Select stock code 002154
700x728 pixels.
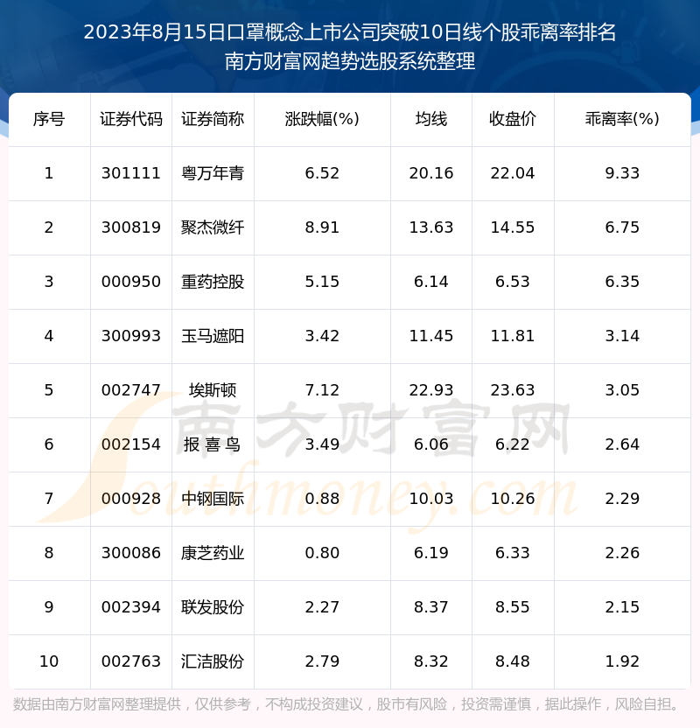tap(131, 444)
